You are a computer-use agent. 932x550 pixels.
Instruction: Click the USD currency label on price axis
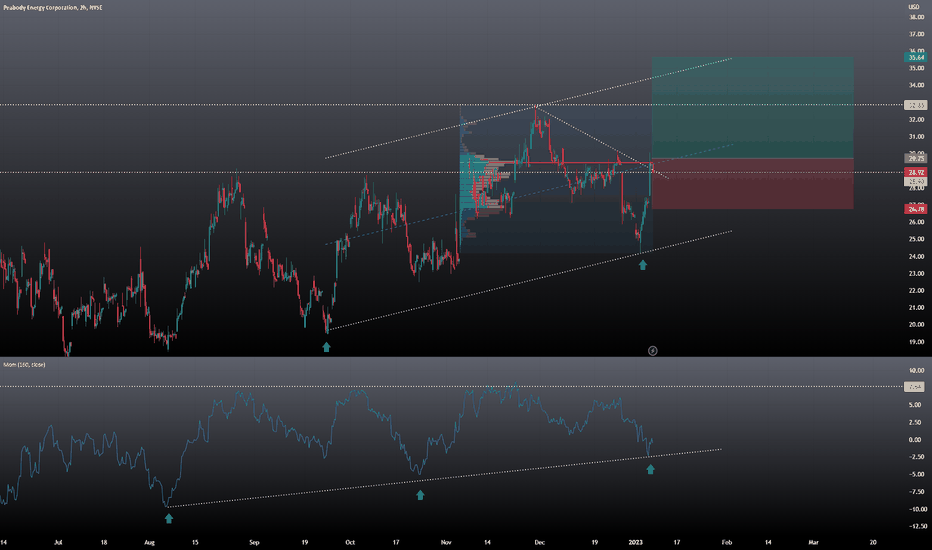pos(914,7)
